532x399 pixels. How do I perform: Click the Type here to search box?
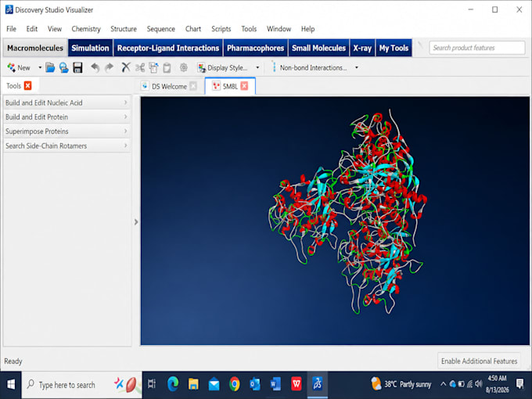[x=81, y=385]
